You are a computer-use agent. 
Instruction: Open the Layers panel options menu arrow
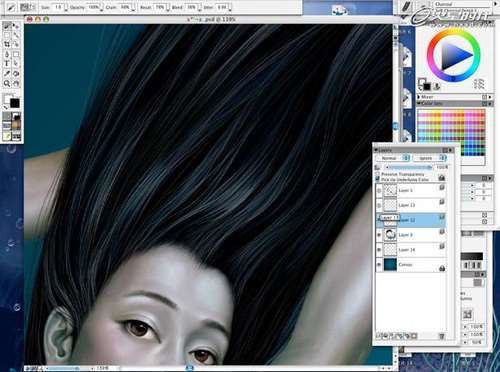click(x=450, y=150)
